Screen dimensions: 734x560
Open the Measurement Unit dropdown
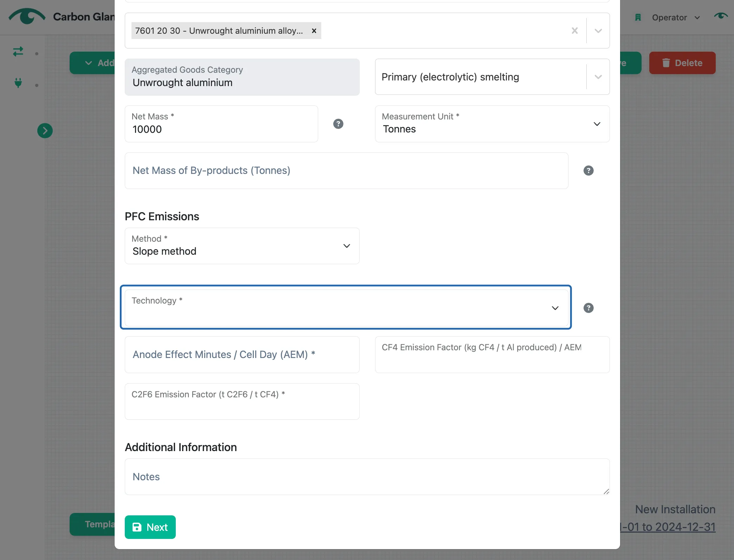point(492,124)
